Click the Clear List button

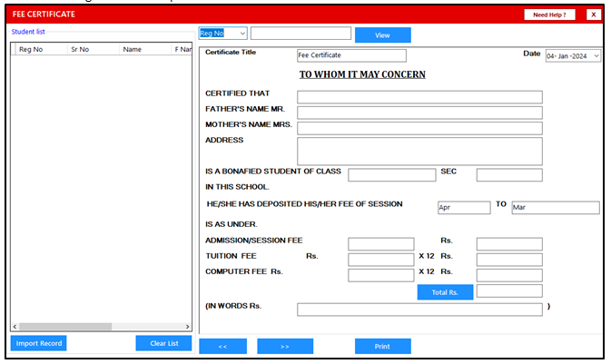point(163,343)
